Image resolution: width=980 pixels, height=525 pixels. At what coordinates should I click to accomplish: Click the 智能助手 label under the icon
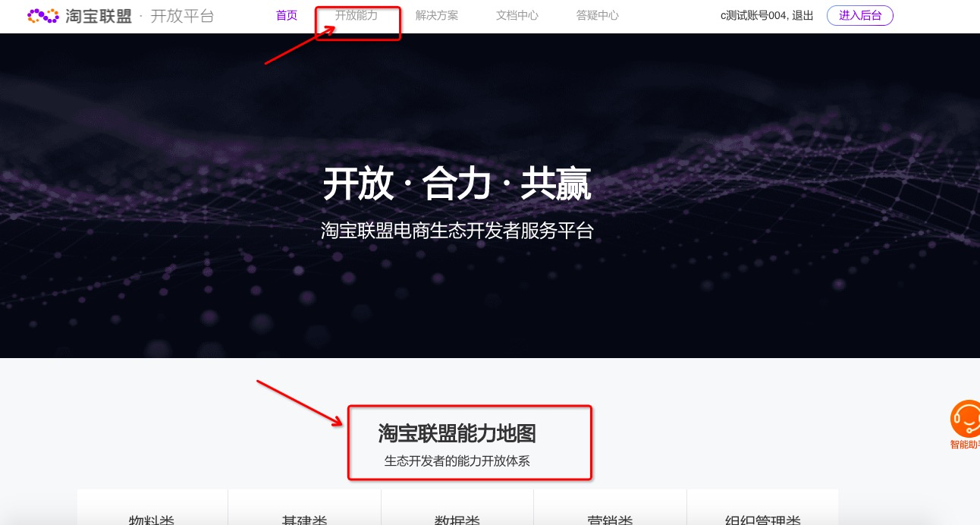coord(965,444)
